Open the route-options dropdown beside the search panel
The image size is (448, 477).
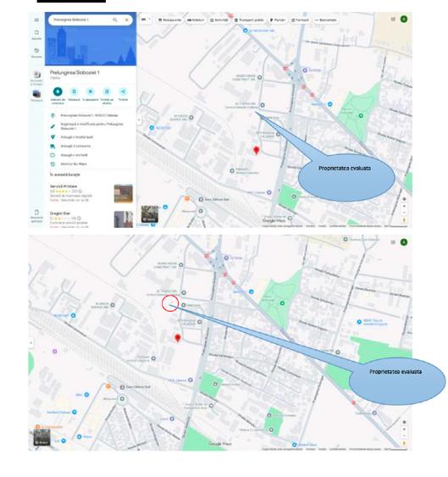coord(146,19)
